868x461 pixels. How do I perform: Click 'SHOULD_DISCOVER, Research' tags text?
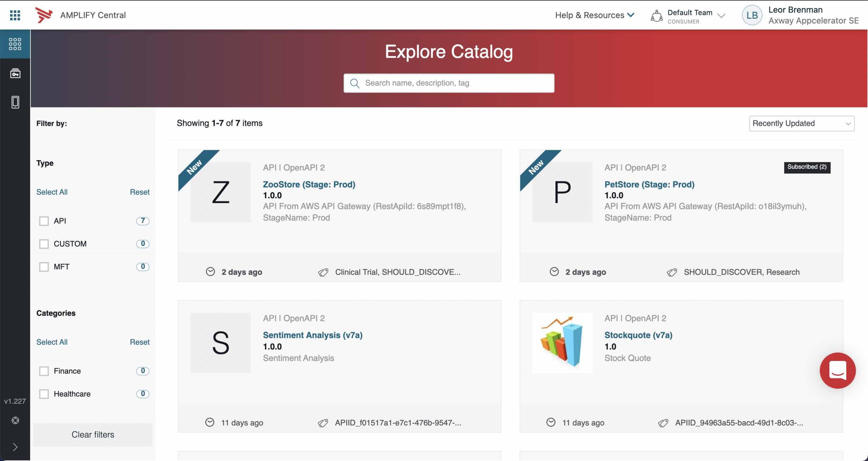742,272
